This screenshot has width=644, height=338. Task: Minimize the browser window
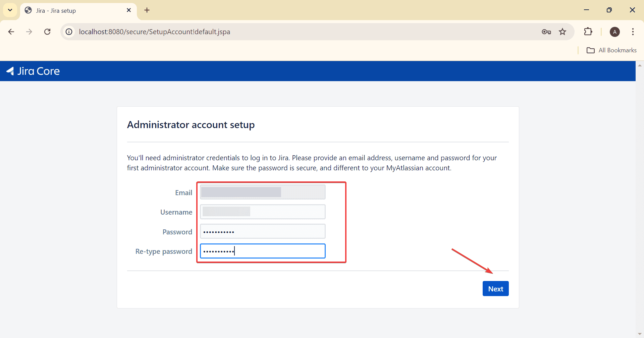(586, 10)
